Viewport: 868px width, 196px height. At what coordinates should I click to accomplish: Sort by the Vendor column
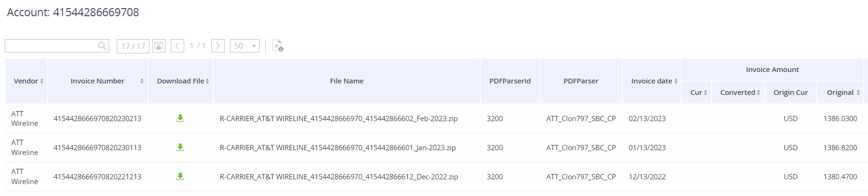[x=29, y=81]
